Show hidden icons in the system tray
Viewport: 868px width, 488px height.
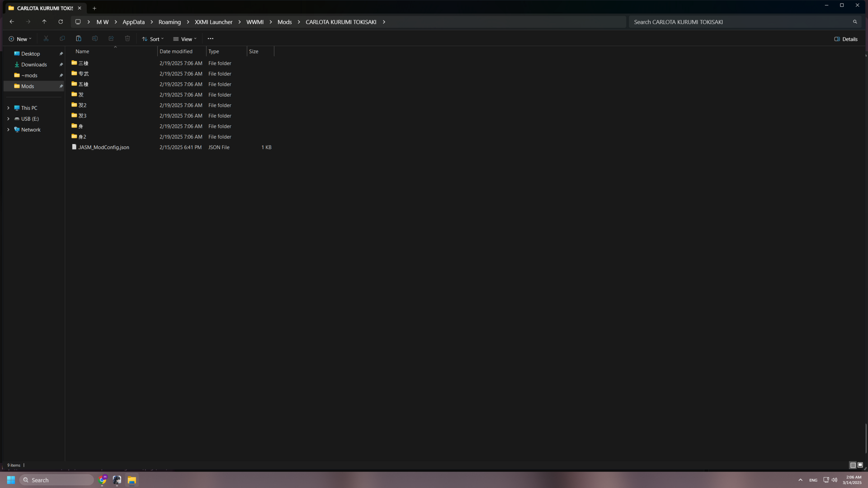(x=800, y=480)
